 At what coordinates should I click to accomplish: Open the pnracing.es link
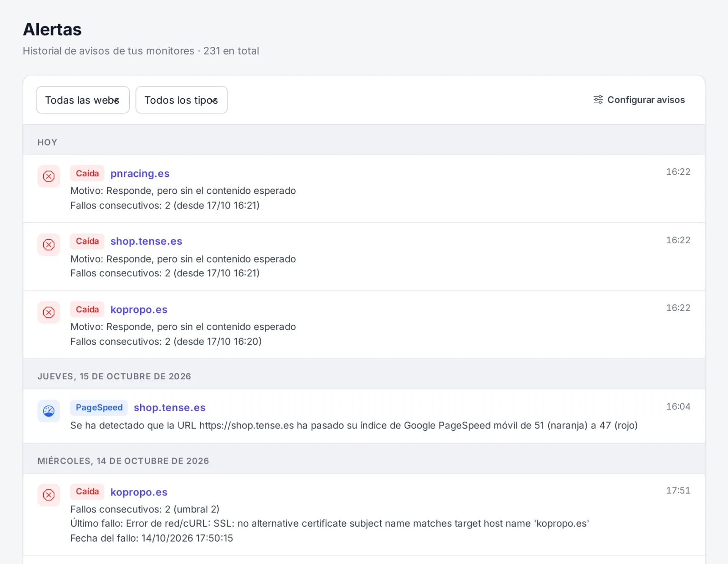click(x=140, y=174)
